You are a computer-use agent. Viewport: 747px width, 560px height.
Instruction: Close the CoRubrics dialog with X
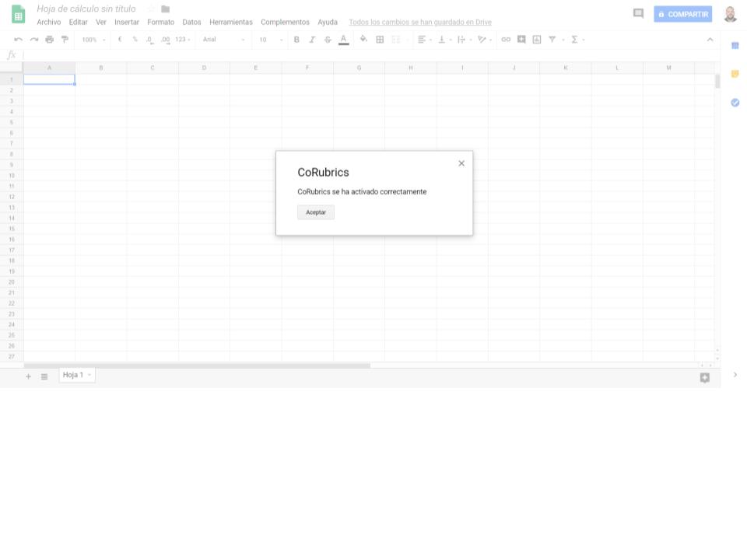[x=461, y=163]
